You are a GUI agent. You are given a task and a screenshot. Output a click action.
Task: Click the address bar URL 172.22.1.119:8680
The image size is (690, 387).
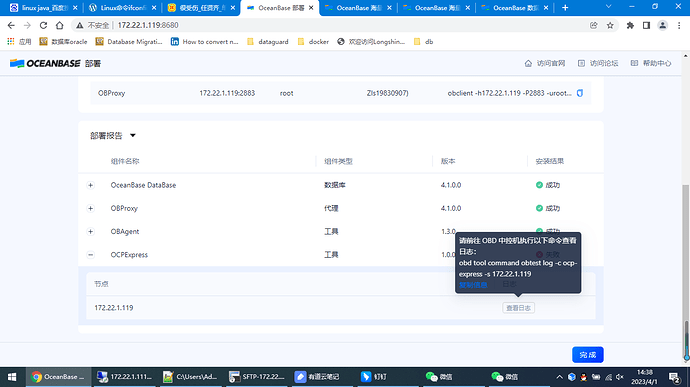click(x=148, y=26)
